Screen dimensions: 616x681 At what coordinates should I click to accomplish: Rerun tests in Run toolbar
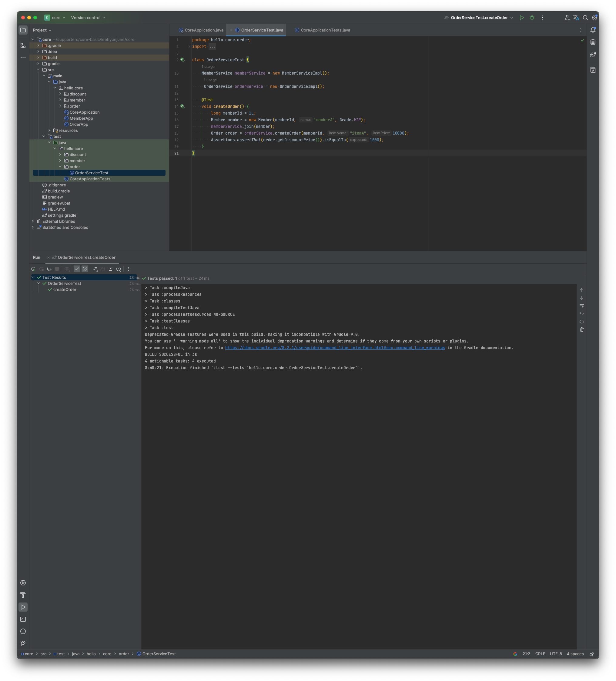tap(33, 269)
